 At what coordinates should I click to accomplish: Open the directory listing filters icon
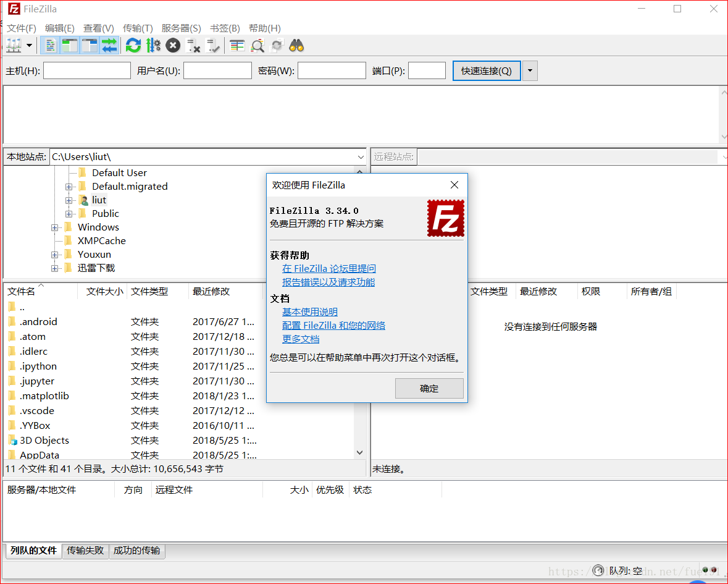[x=237, y=46]
